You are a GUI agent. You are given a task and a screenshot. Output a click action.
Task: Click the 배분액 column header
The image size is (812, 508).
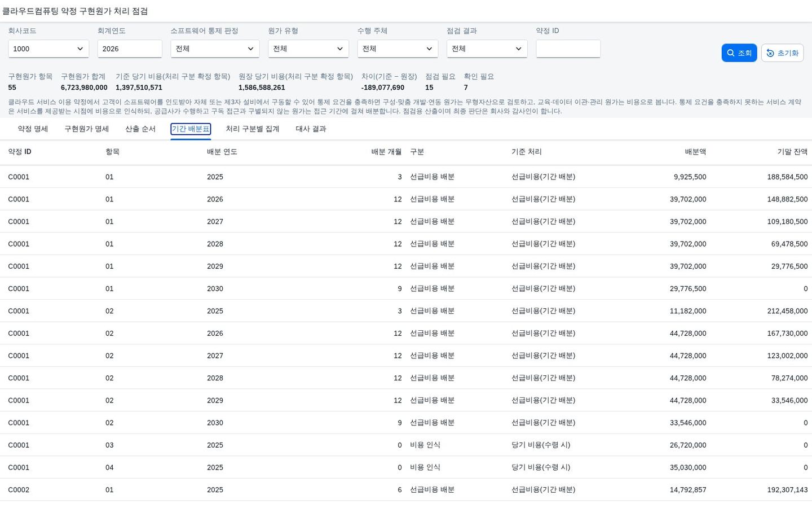695,152
